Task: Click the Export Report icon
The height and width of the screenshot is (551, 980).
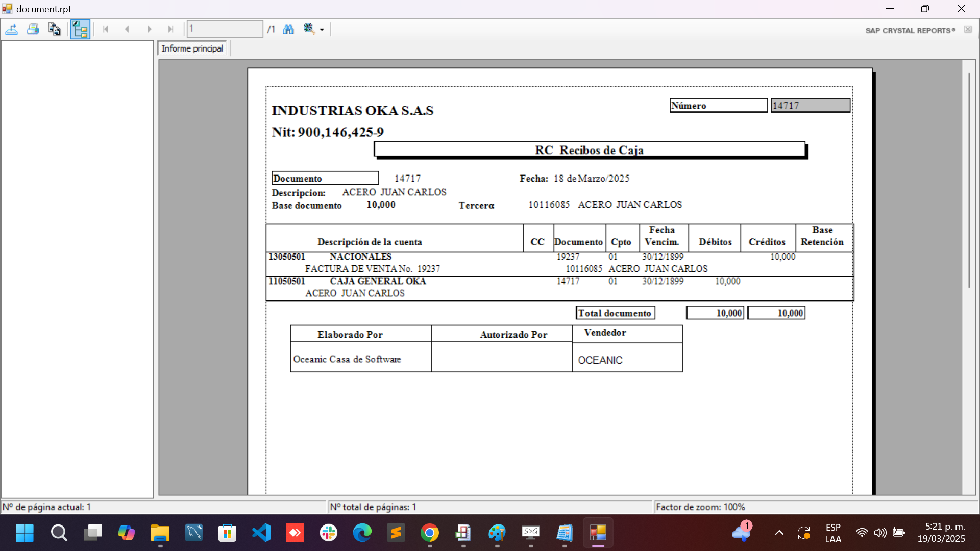Action: pos(12,29)
